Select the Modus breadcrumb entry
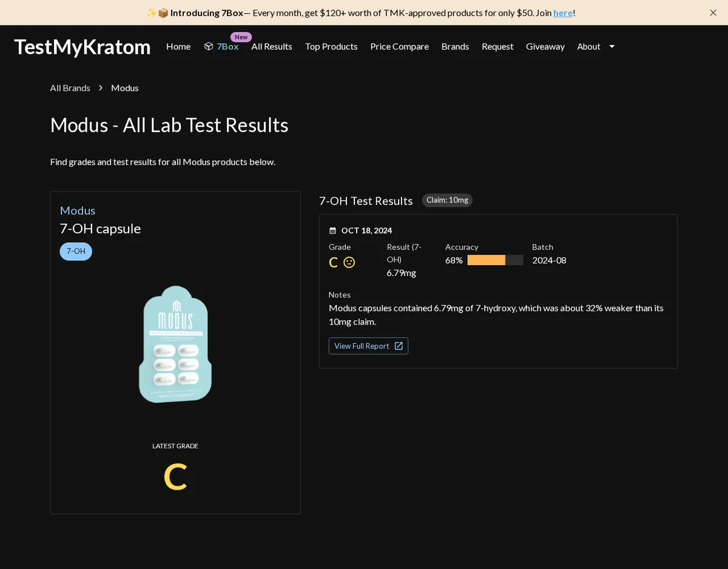The width and height of the screenshot is (728, 569). (125, 88)
